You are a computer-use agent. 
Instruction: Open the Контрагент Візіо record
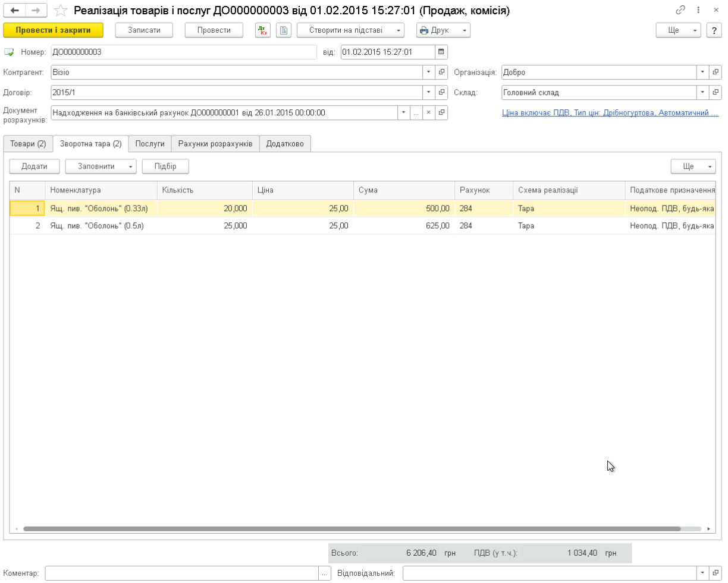click(442, 73)
